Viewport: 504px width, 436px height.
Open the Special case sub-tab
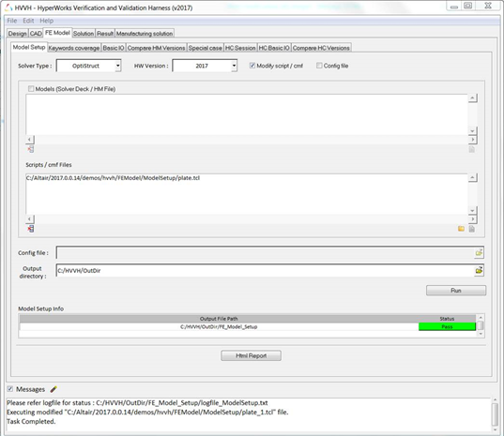205,48
